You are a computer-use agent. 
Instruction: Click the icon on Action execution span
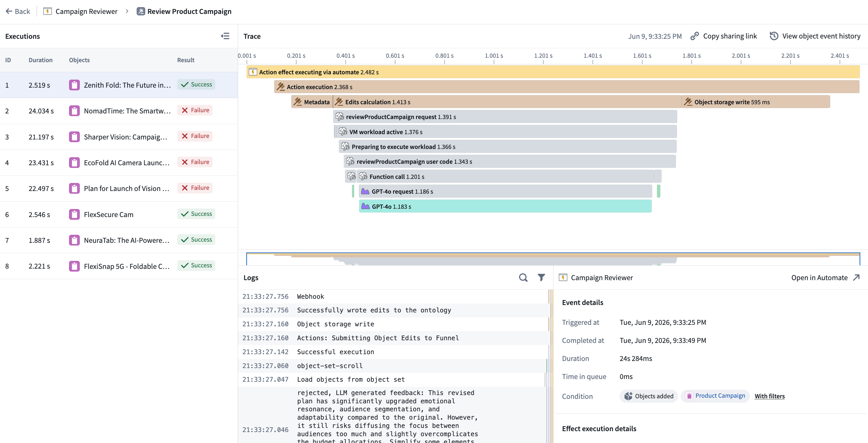click(x=281, y=87)
